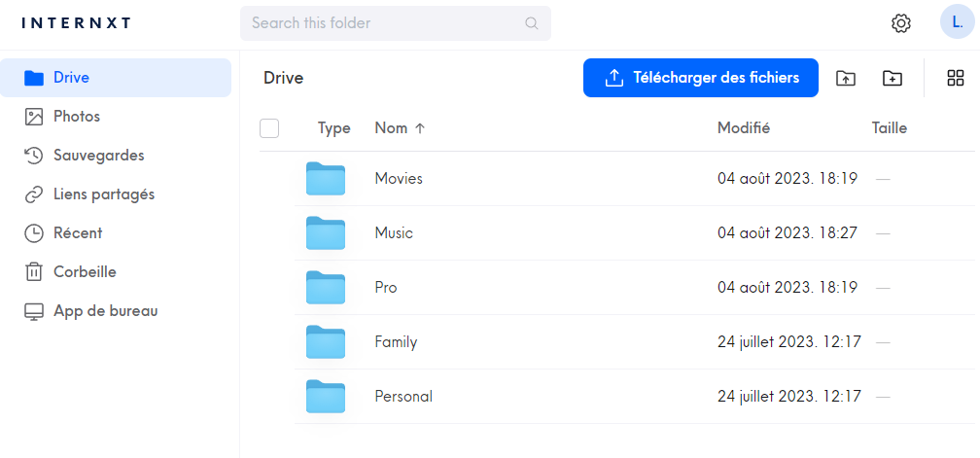Click the Movies folder icon

pyautogui.click(x=326, y=179)
